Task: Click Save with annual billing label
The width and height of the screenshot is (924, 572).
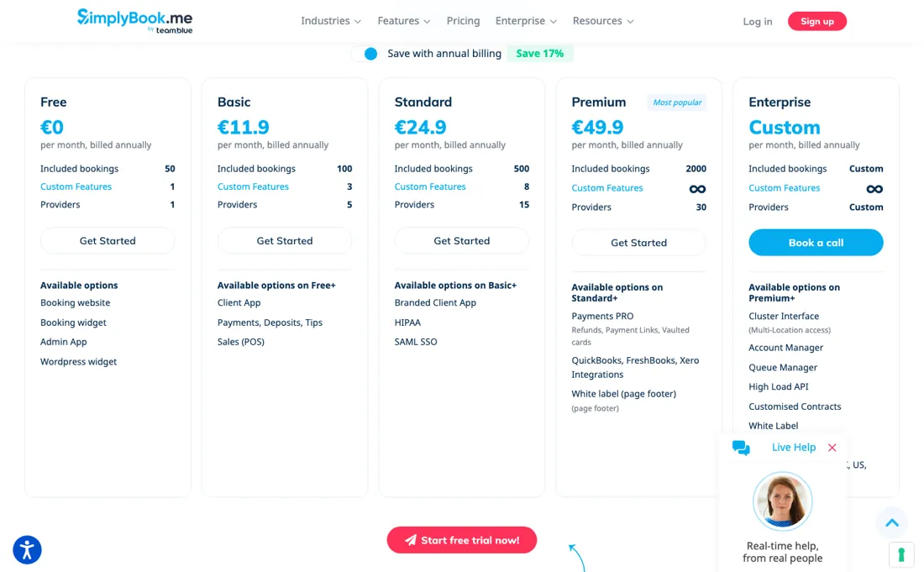Action: point(444,54)
